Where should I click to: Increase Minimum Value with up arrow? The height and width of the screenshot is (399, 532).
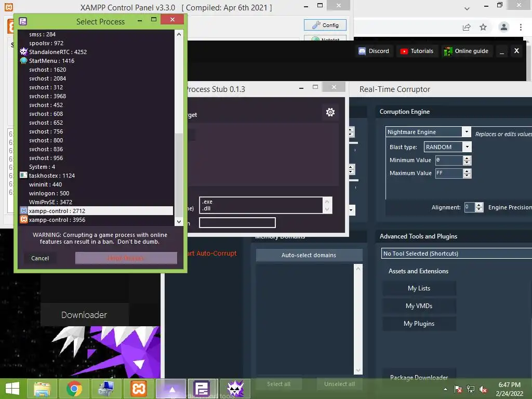point(467,158)
